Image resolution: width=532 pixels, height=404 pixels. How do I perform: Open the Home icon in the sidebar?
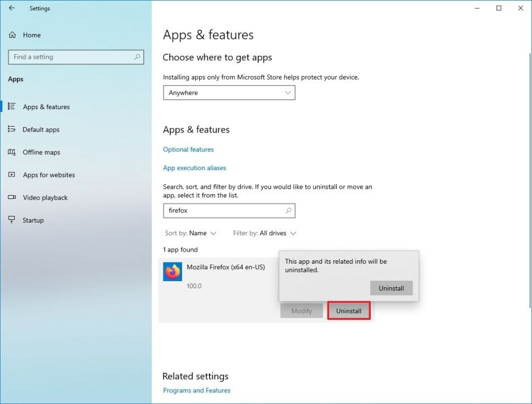[12, 35]
